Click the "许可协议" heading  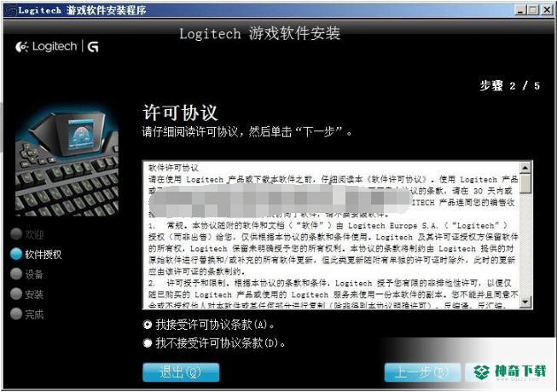tap(180, 112)
